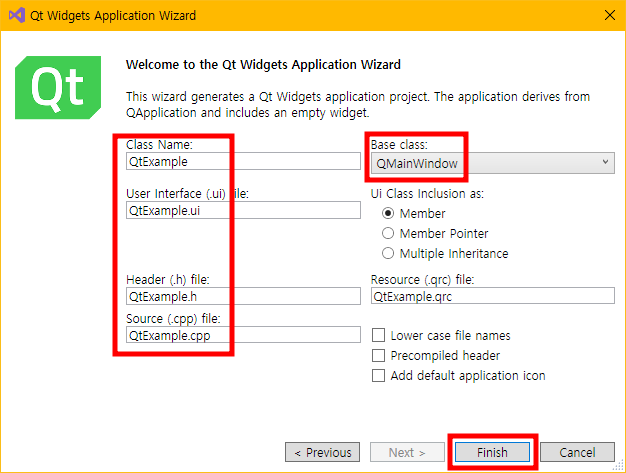
Task: Close the Qt Widgets Application Wizard
Action: [610, 15]
